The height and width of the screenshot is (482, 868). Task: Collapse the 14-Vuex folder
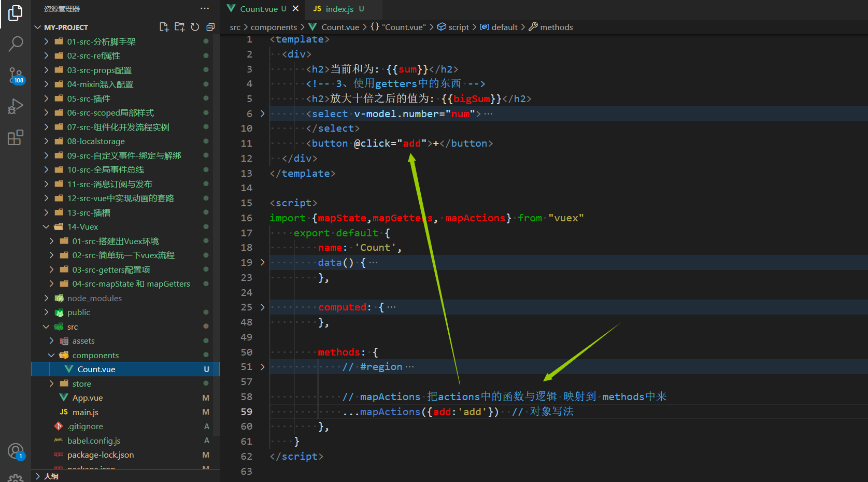click(x=46, y=226)
